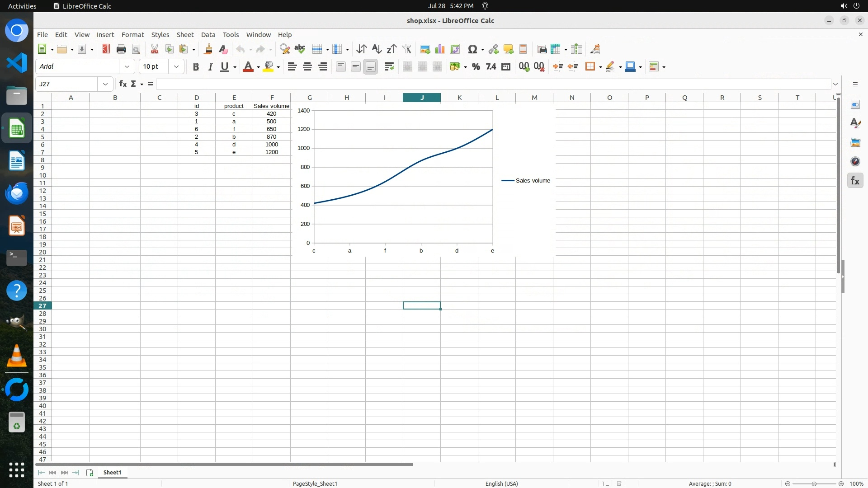Screen dimensions: 868x488
Task: Click the Insert Chart icon
Action: coord(439,49)
